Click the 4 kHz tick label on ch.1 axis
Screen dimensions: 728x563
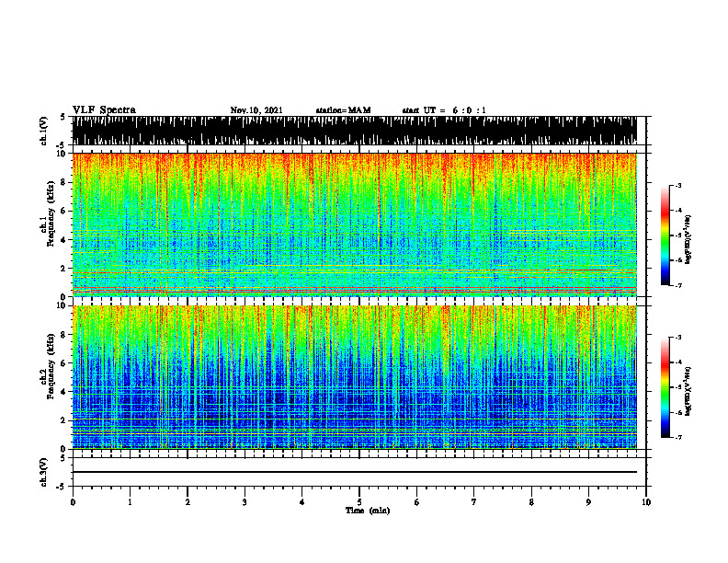(x=64, y=240)
